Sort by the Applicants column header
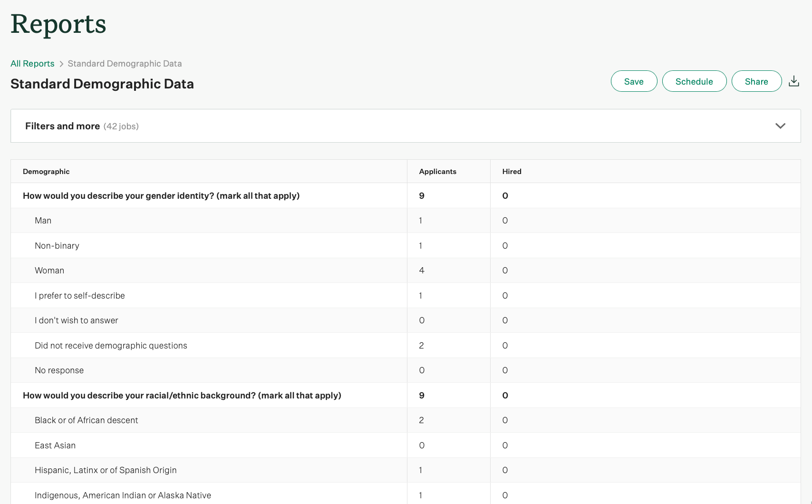 coord(437,171)
